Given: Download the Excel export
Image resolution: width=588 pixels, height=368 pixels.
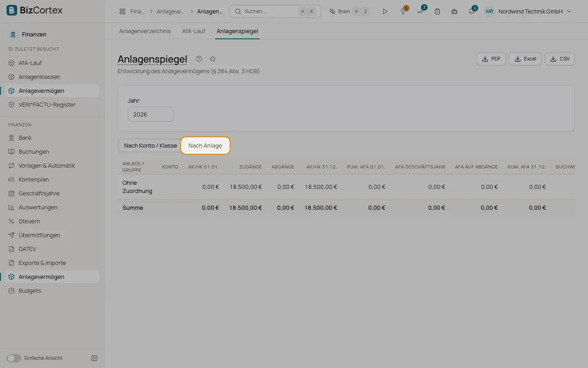Looking at the screenshot, I should pos(525,59).
